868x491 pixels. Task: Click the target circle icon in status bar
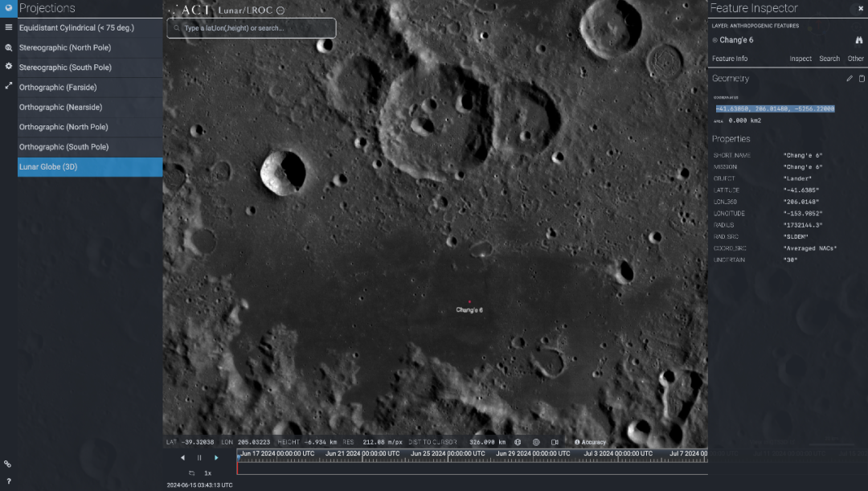point(536,442)
